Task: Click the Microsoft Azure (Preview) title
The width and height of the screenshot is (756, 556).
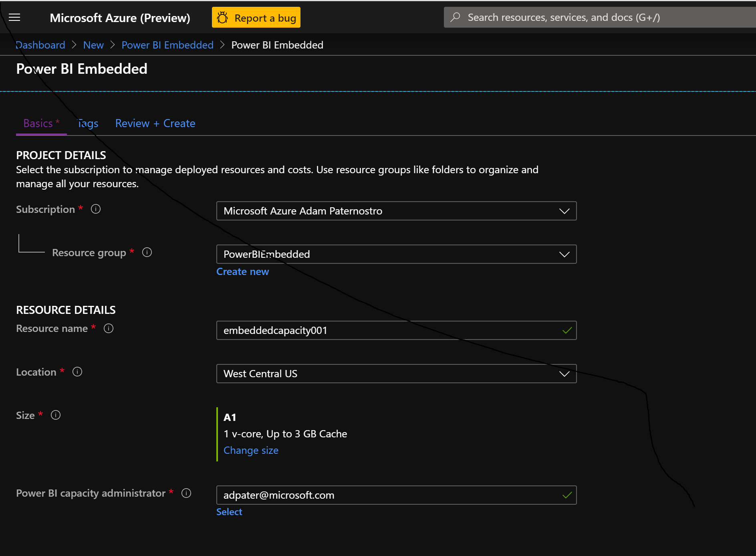Action: pos(120,18)
